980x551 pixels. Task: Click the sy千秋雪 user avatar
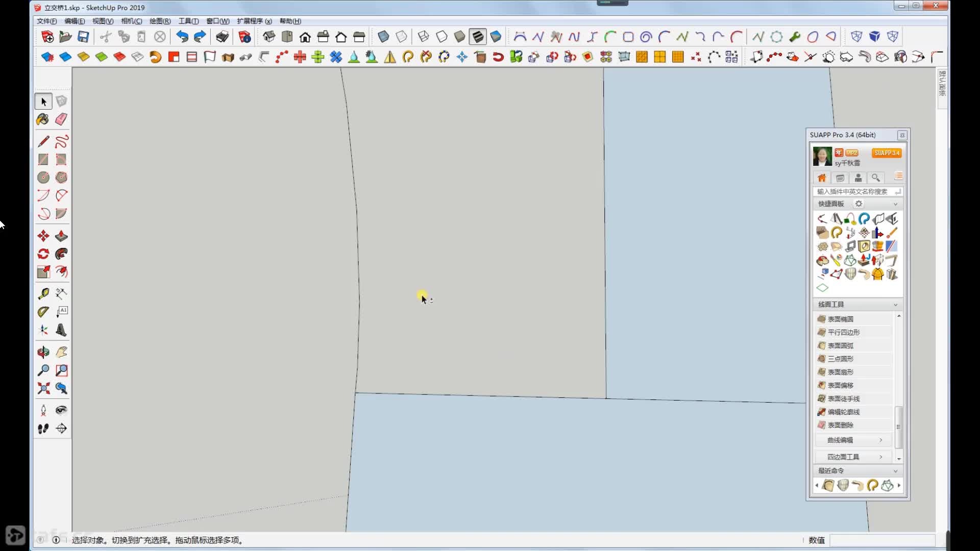[822, 157]
